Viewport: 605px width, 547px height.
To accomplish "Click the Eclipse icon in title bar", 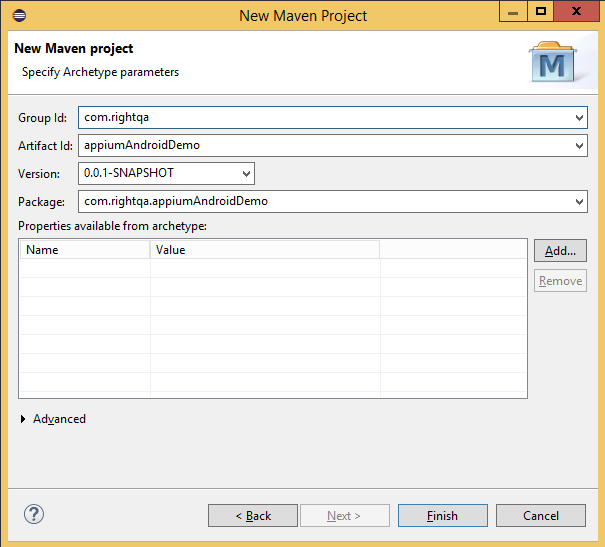I will pos(19,15).
